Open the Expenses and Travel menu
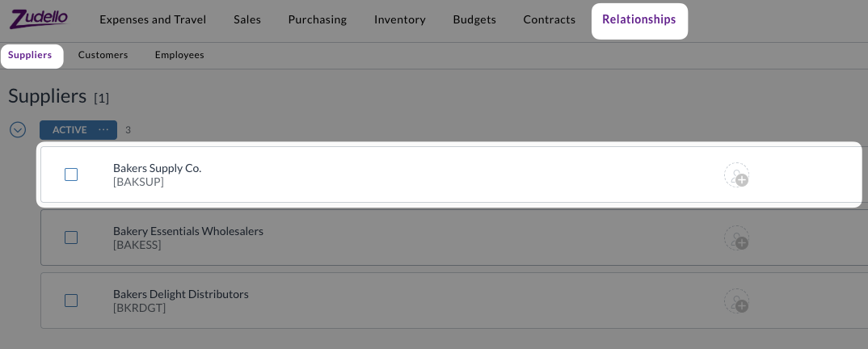 pos(153,19)
